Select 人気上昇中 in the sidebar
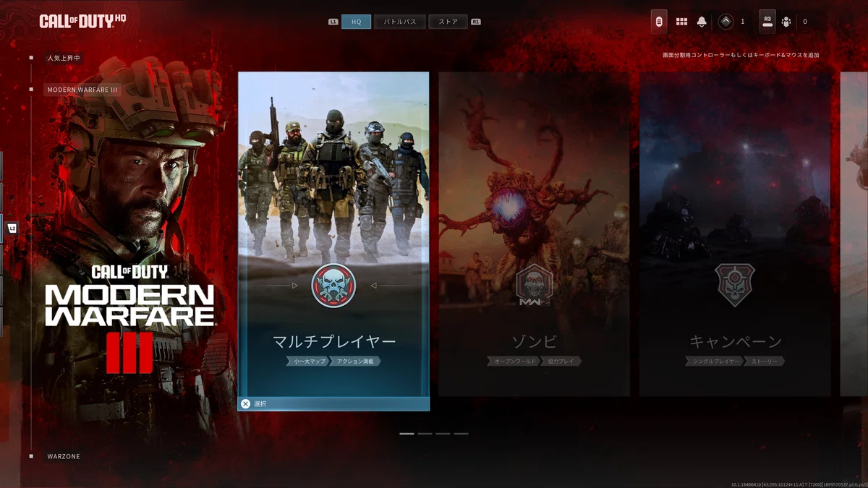Image resolution: width=868 pixels, height=488 pixels. (63, 58)
